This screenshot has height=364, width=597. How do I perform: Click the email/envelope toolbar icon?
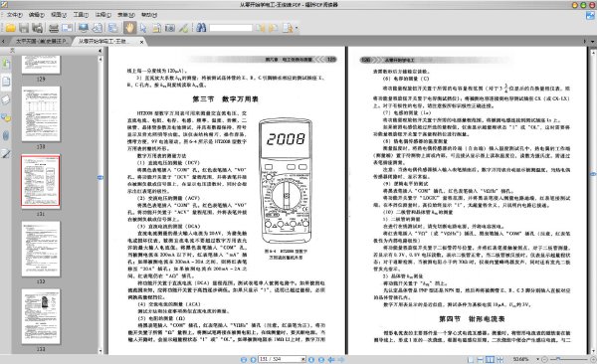click(x=67, y=28)
